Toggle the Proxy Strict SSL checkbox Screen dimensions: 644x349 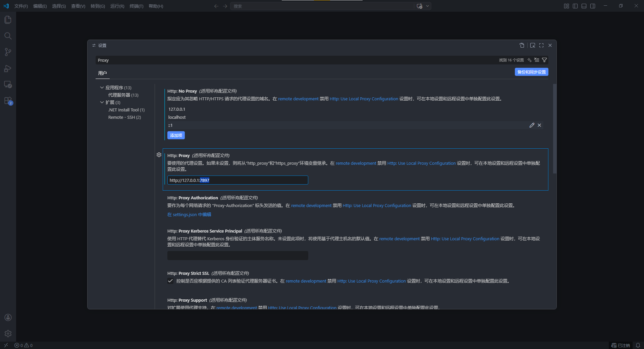[x=170, y=281]
